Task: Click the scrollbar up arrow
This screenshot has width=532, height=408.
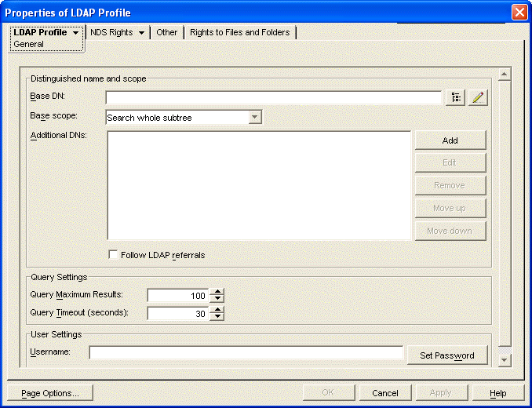Action: (x=505, y=75)
